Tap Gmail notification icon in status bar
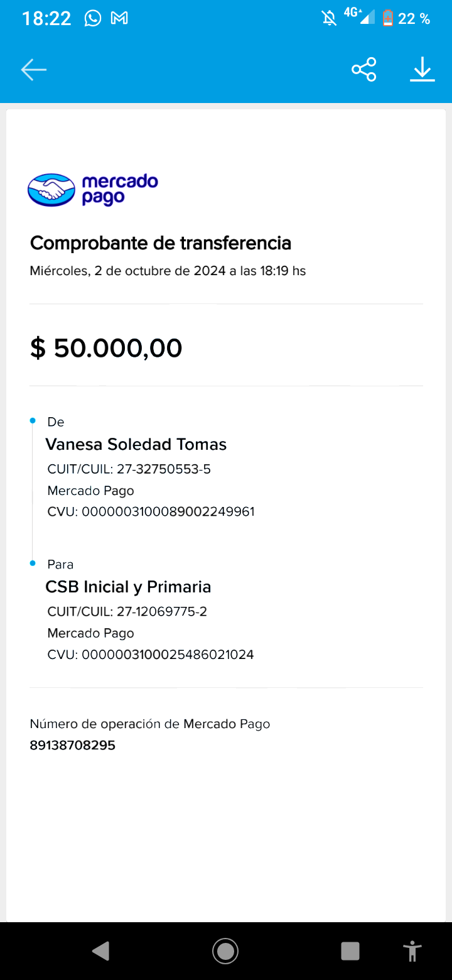This screenshot has width=452, height=980. click(x=119, y=19)
